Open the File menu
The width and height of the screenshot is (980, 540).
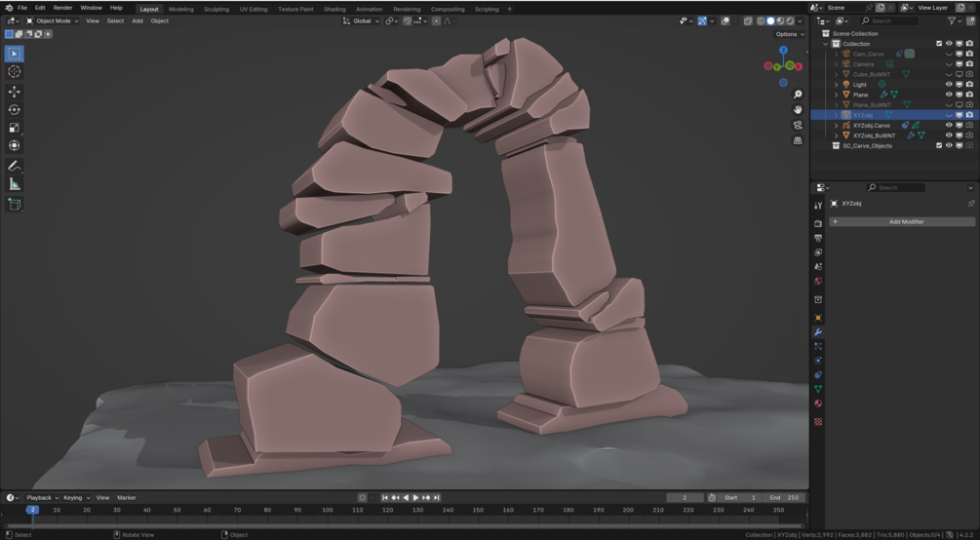pyautogui.click(x=22, y=8)
